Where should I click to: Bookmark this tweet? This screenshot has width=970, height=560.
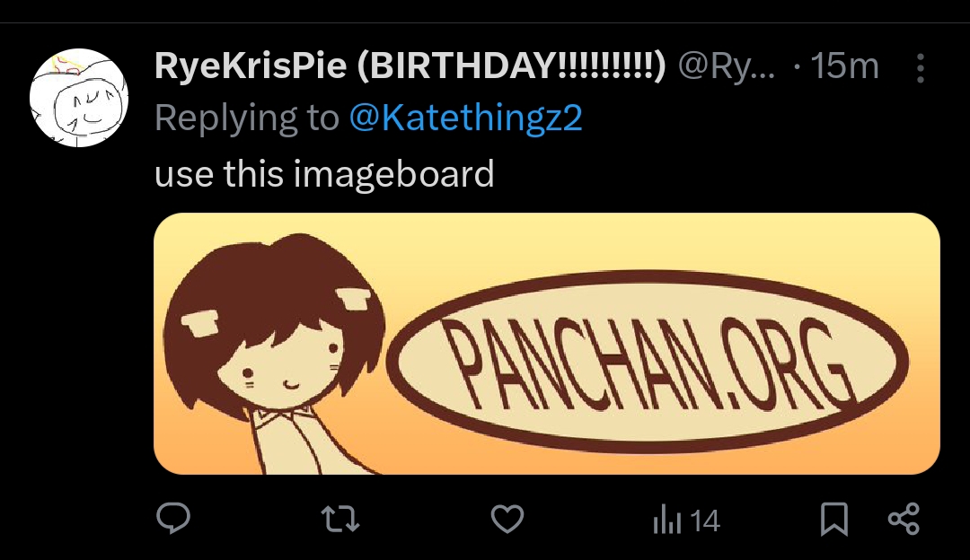pyautogui.click(x=834, y=519)
